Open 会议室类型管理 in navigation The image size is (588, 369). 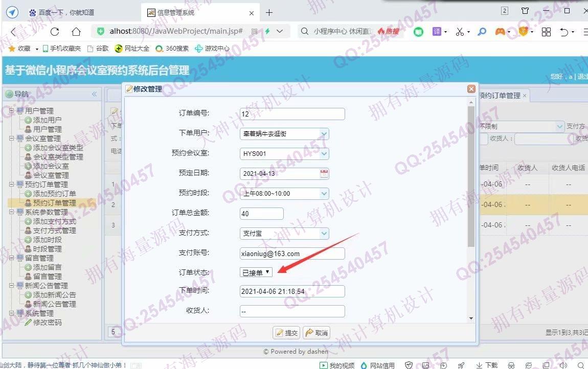54,157
